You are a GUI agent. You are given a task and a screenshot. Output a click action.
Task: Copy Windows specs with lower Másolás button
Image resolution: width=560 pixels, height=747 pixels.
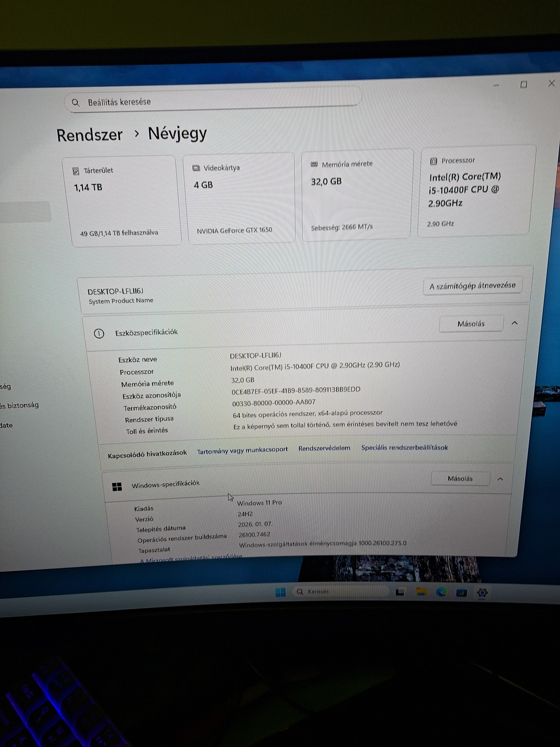[460, 478]
